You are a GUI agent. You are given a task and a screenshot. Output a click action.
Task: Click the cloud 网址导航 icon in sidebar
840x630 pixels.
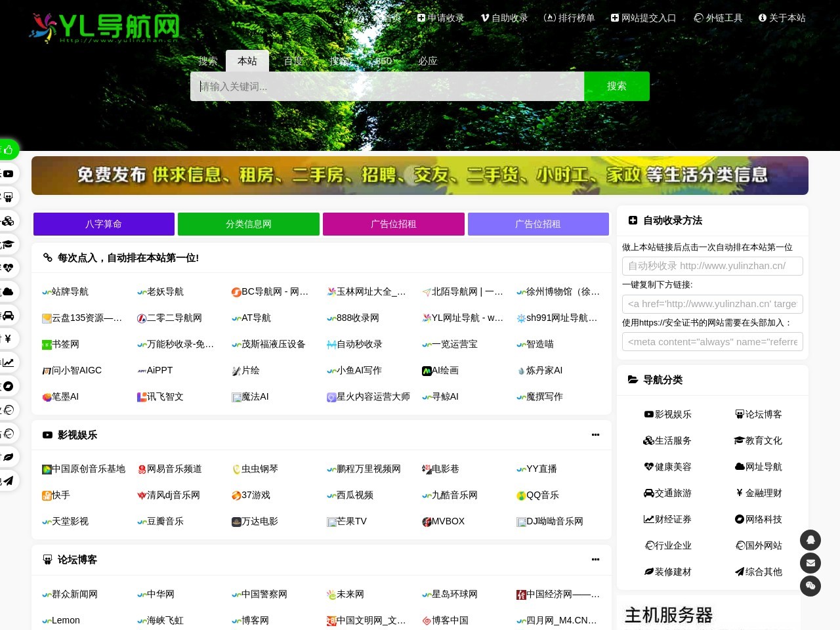click(9, 291)
